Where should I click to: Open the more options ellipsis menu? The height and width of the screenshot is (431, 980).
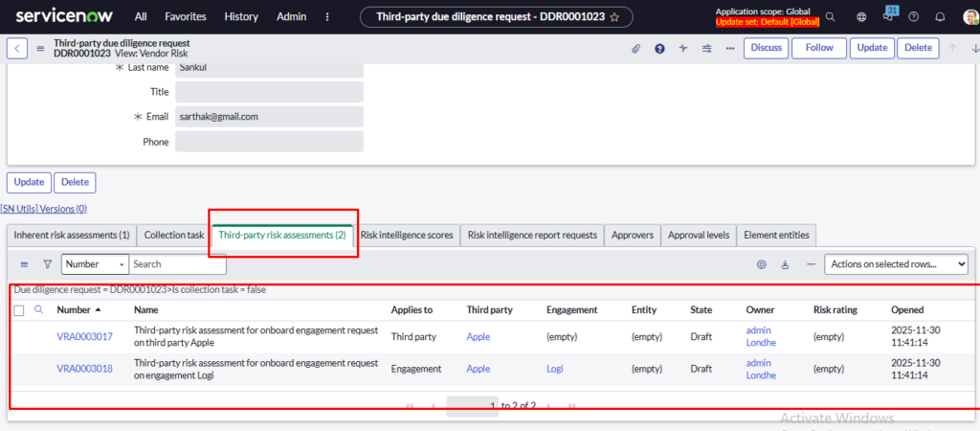[730, 49]
